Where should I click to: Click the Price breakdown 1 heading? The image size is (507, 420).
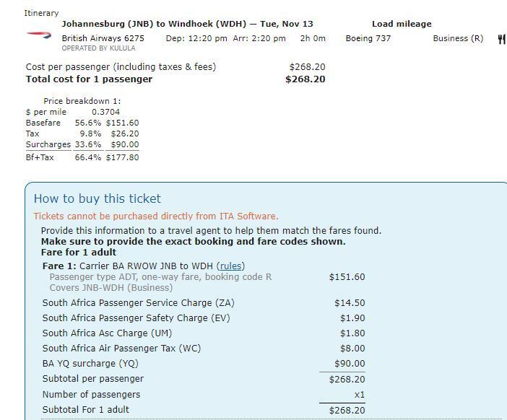pos(82,101)
